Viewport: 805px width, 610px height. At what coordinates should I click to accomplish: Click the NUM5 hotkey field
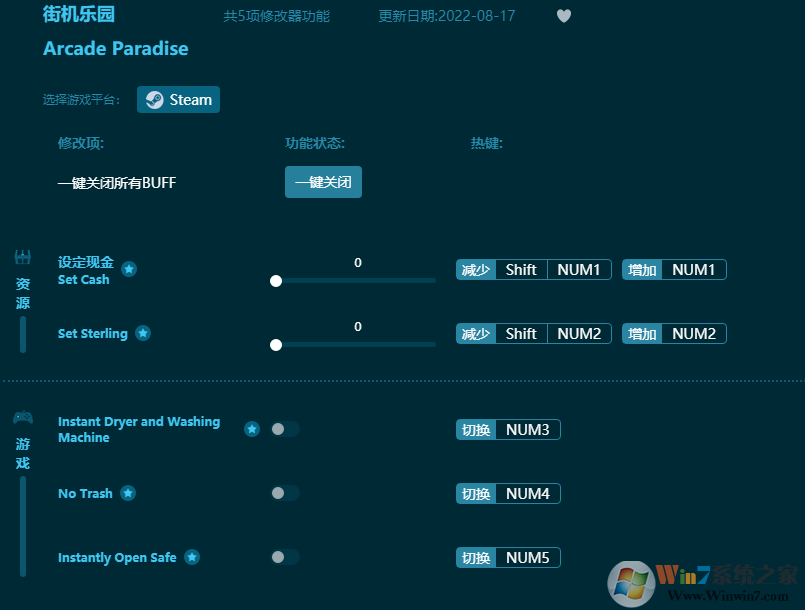(528, 558)
